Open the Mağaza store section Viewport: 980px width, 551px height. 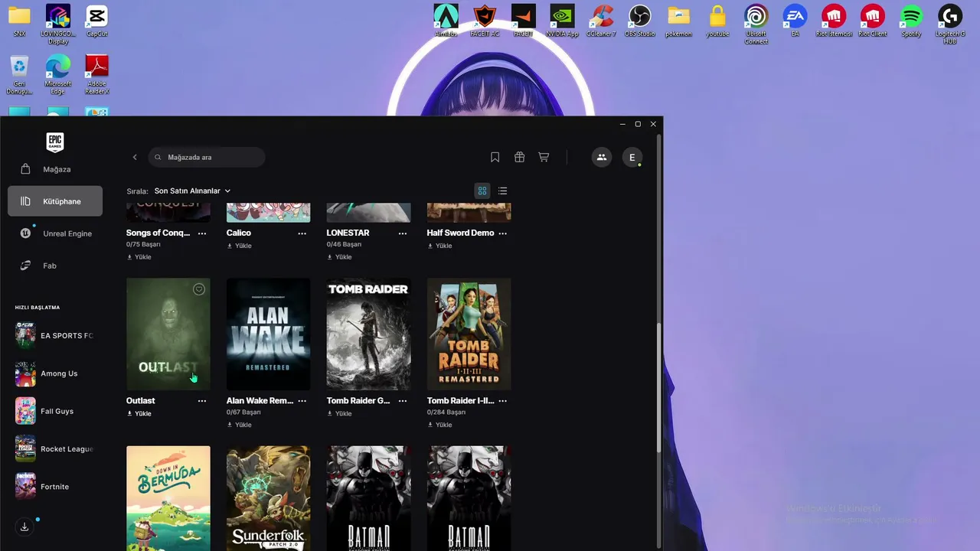tap(55, 169)
